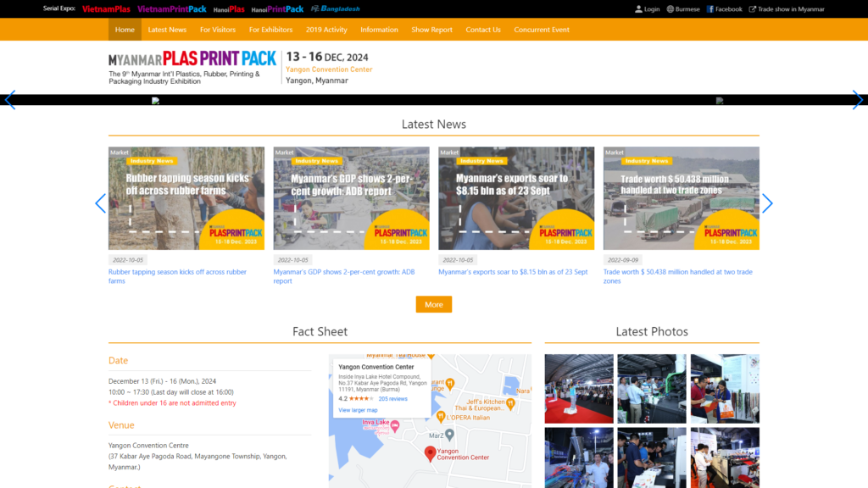Open the rubber tapping news thumbnail
The height and width of the screenshot is (488, 868).
(x=186, y=198)
